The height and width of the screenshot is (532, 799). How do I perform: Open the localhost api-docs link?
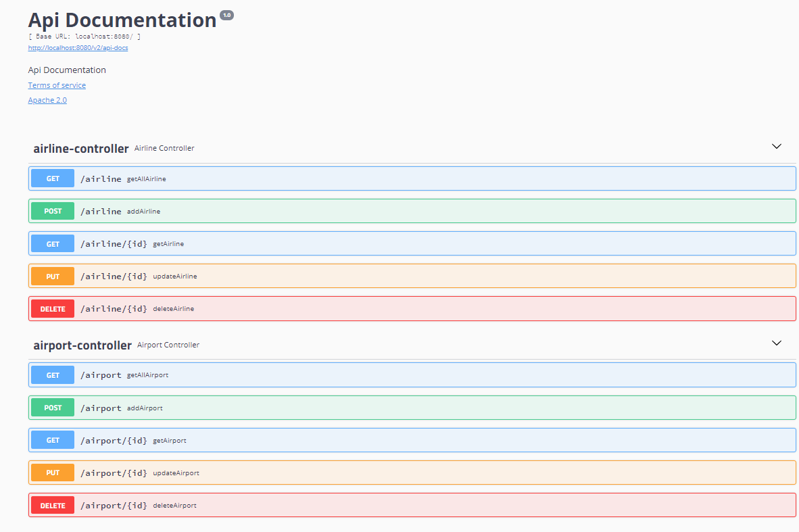click(78, 48)
